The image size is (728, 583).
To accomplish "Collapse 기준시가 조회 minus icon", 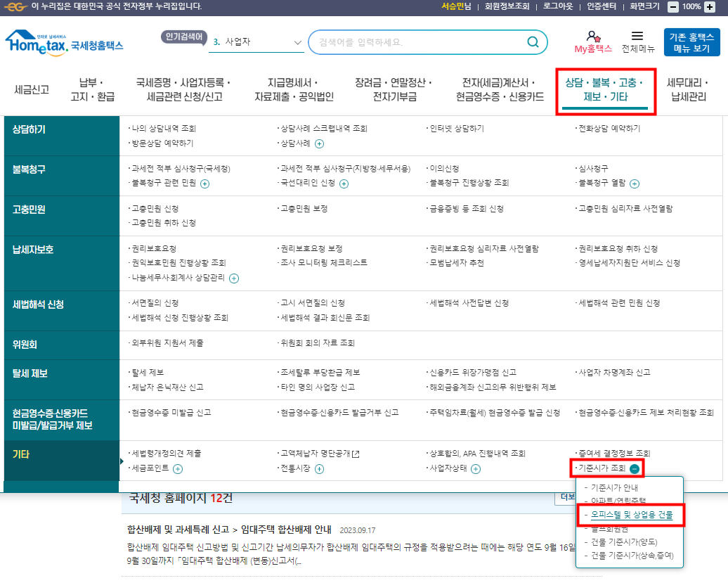I will click(x=635, y=469).
